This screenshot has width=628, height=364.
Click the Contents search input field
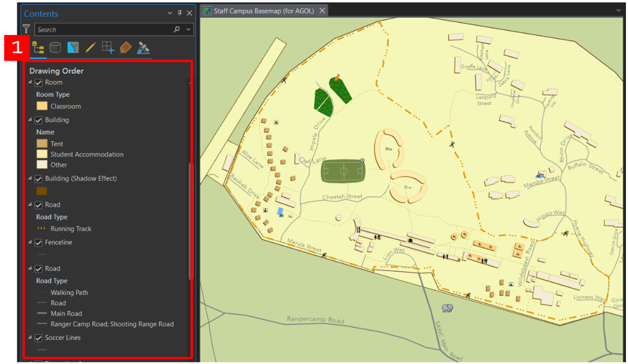pyautogui.click(x=105, y=30)
